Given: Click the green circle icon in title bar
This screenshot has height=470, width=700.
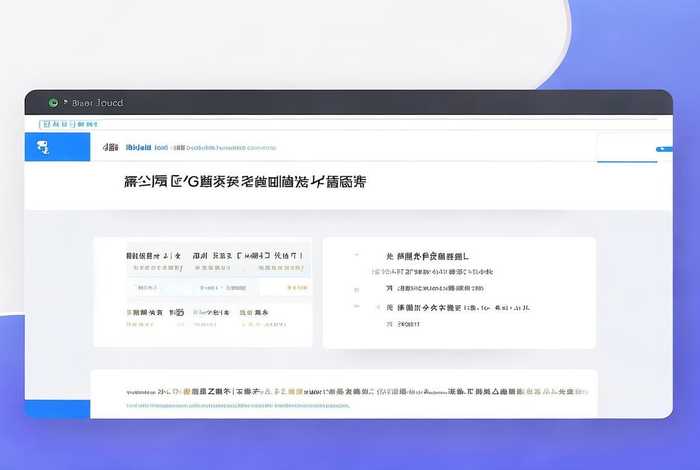Looking at the screenshot, I should (53, 103).
